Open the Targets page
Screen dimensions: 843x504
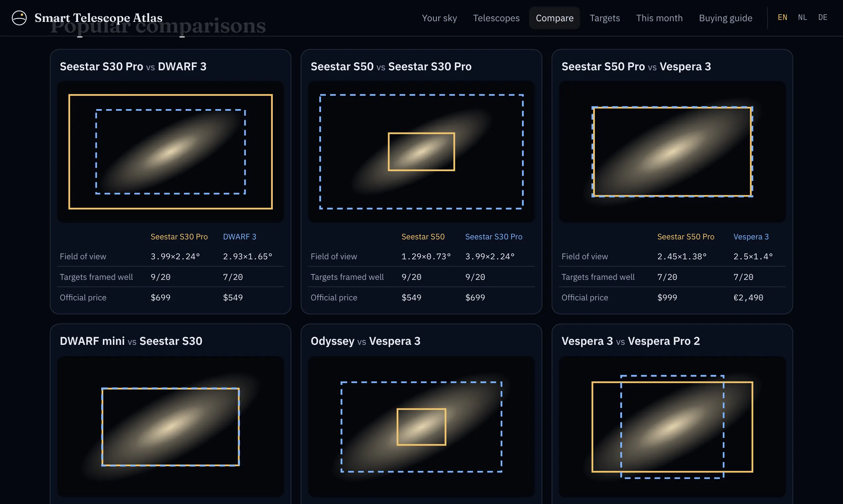(x=605, y=18)
